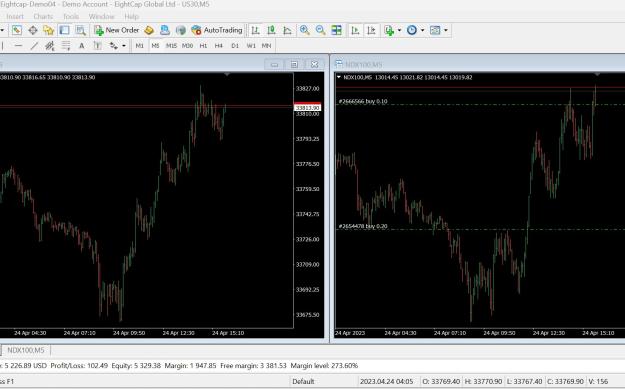Viewport: 625px width, 389px height.
Task: Switch to M30 timeframe
Action: pyautogui.click(x=187, y=46)
